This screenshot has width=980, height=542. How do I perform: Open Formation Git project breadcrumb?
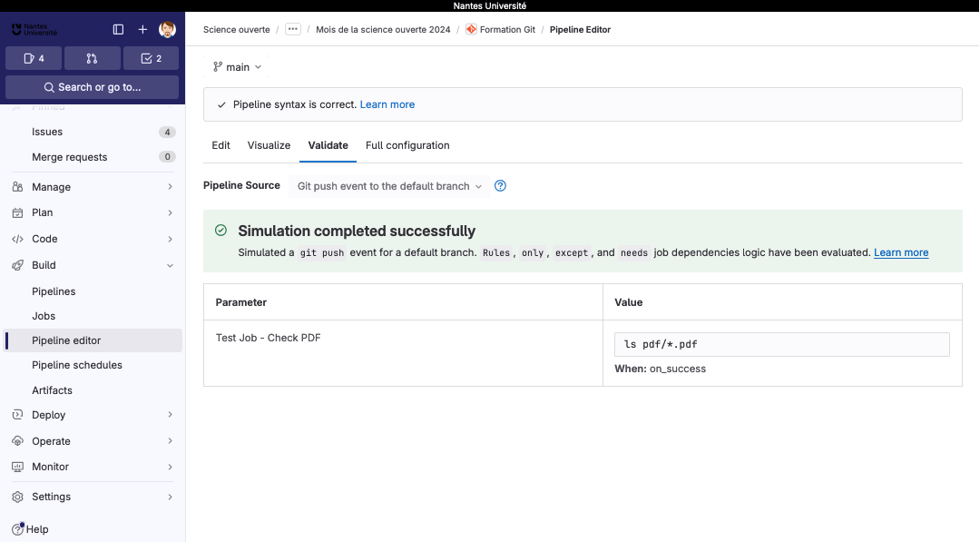click(507, 29)
